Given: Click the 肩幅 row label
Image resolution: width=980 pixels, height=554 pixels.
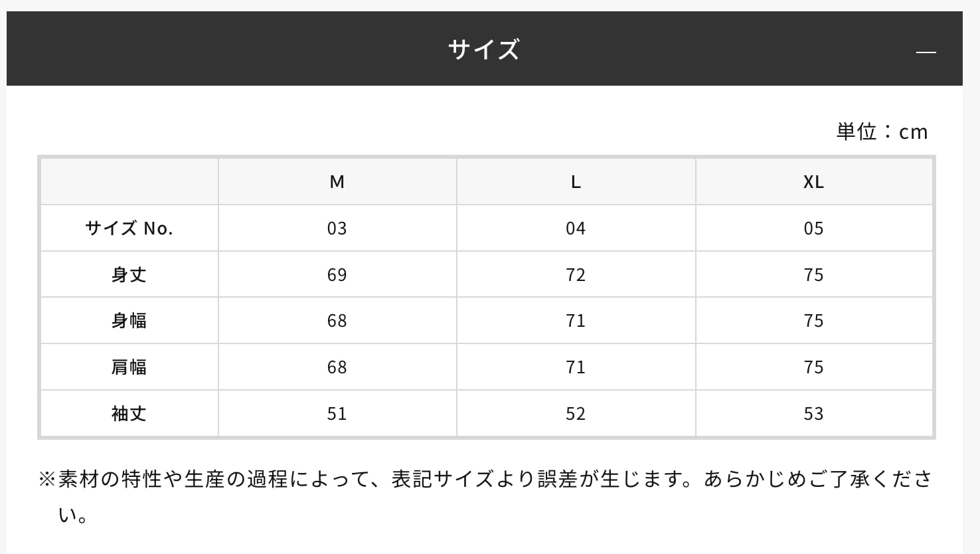Looking at the screenshot, I should click(x=129, y=367).
